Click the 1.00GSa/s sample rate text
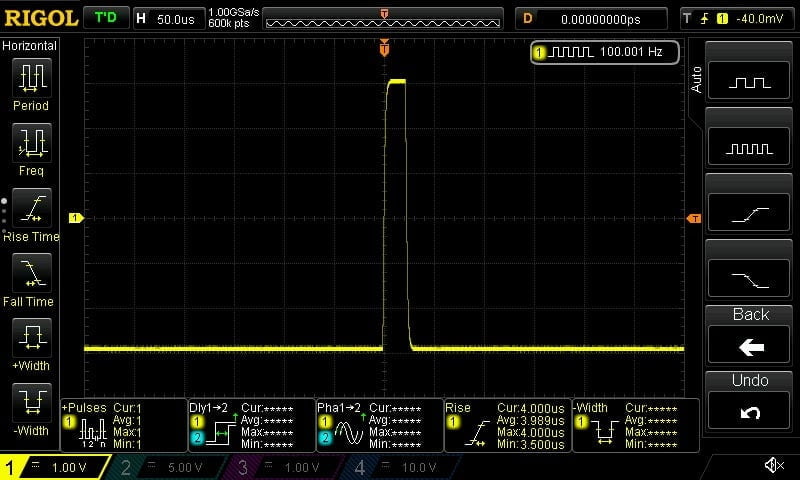The image size is (800, 480). tap(234, 12)
